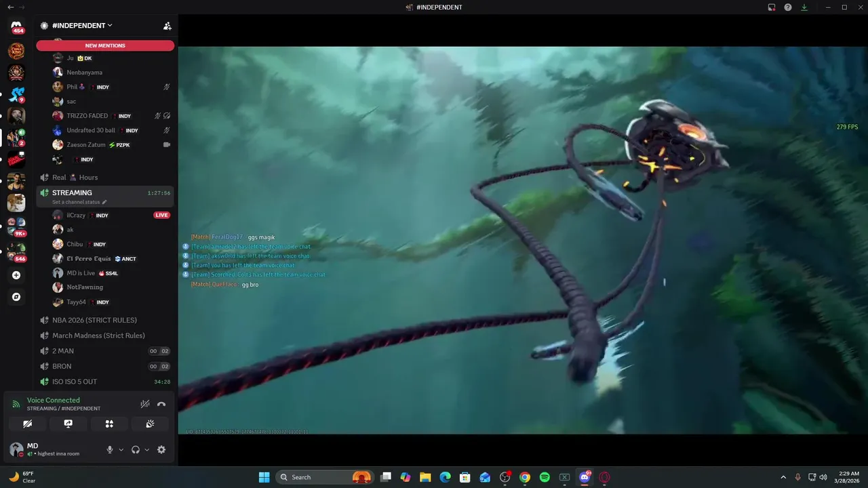
Task: Open microphone input options arrow
Action: click(x=121, y=449)
